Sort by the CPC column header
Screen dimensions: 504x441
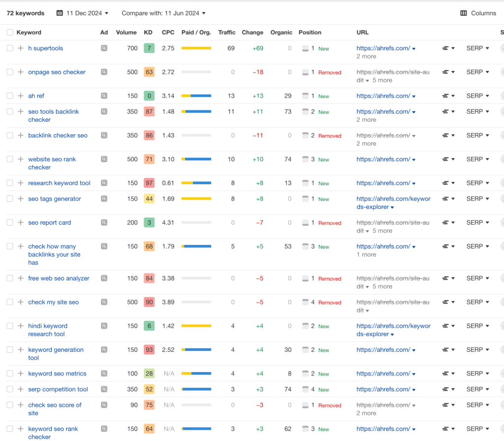click(x=168, y=32)
